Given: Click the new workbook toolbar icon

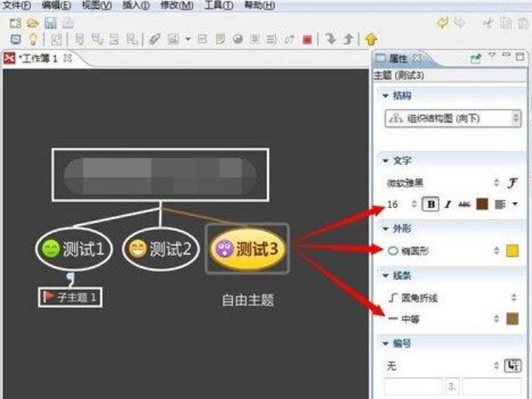Looking at the screenshot, I should 15,23.
